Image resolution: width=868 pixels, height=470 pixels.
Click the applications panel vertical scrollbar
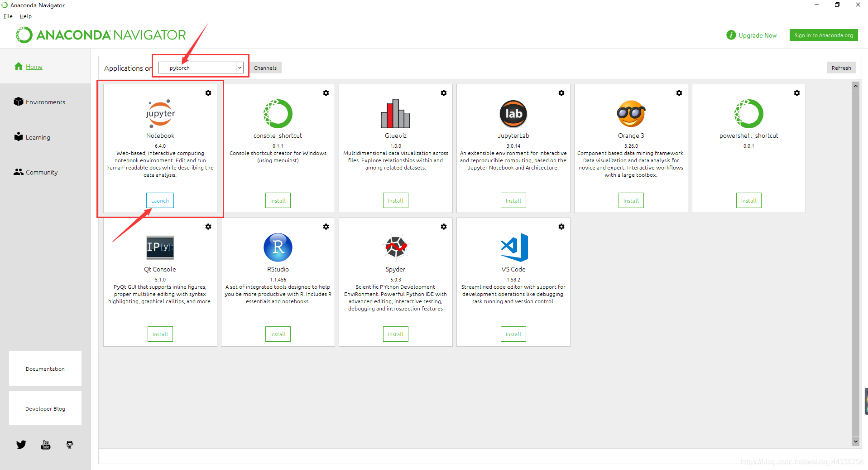tap(856, 263)
